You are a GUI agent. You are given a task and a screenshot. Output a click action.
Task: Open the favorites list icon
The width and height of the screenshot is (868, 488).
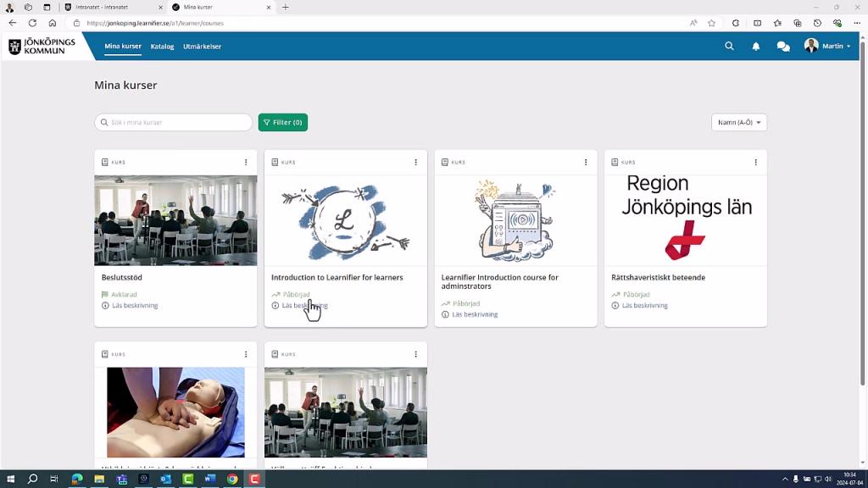coord(777,23)
